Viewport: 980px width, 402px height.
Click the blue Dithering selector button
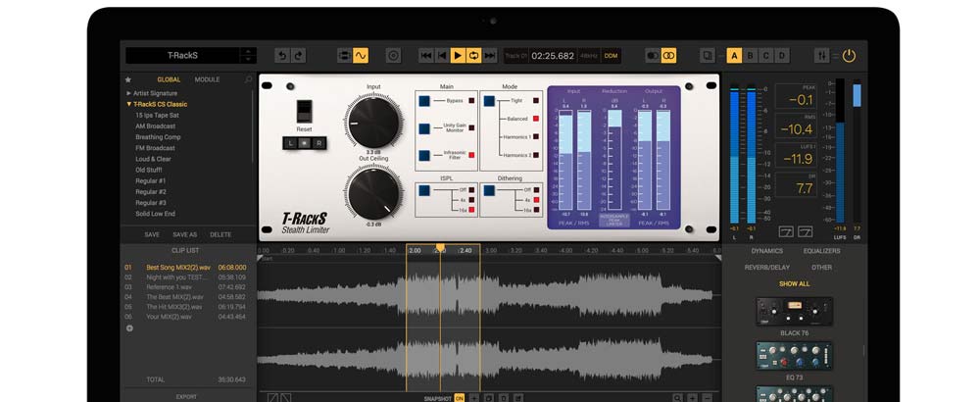[489, 190]
